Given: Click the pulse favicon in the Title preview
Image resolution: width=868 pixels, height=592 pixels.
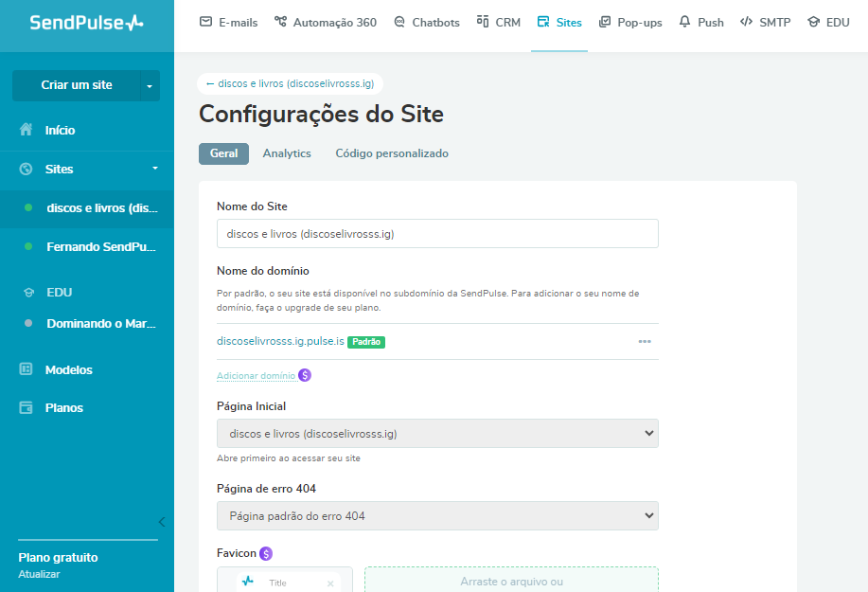Looking at the screenshot, I should [247, 581].
